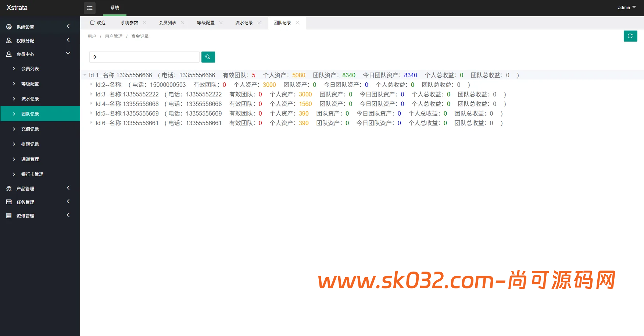This screenshot has height=336, width=644.
Task: Expand the Id:2 record row
Action: coord(91,84)
